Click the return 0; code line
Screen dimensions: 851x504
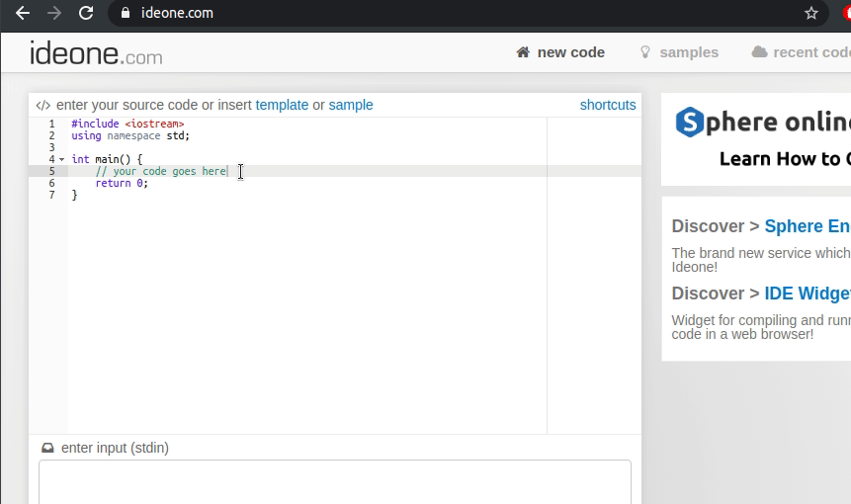122,184
